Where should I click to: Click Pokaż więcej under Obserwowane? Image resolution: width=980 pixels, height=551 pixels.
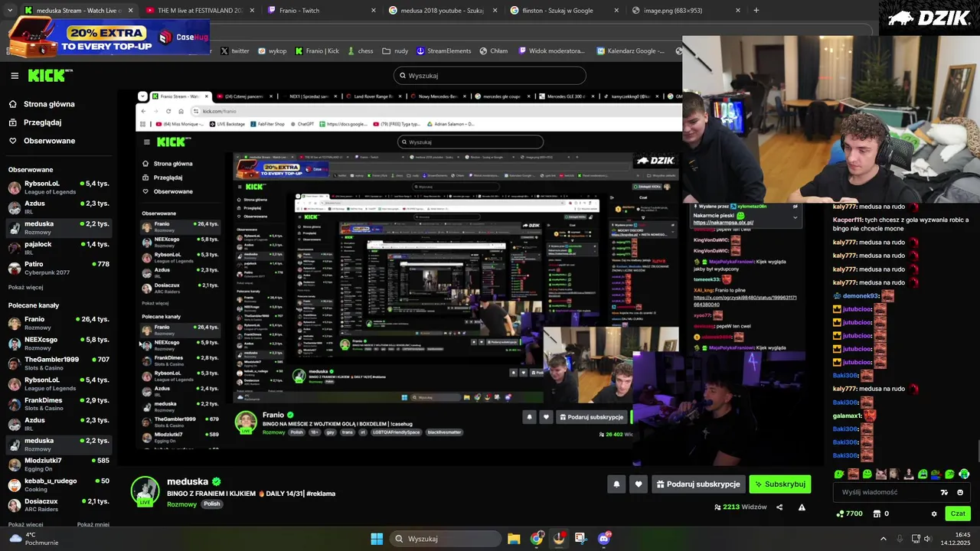coord(25,287)
